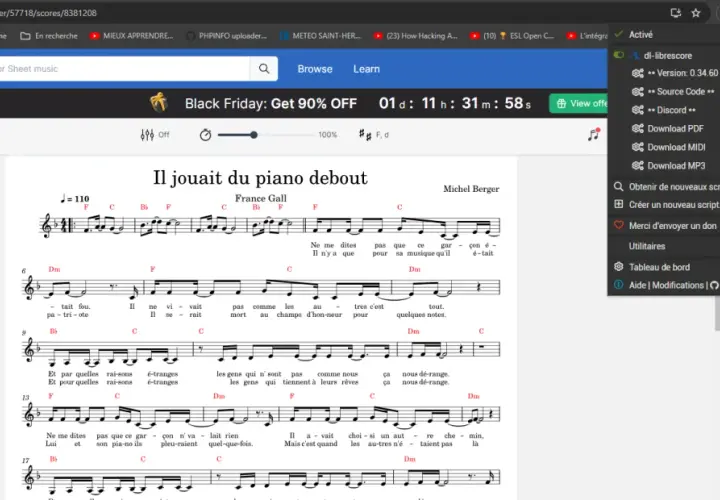
Task: Click the 100% tempo value
Action: coord(328,135)
